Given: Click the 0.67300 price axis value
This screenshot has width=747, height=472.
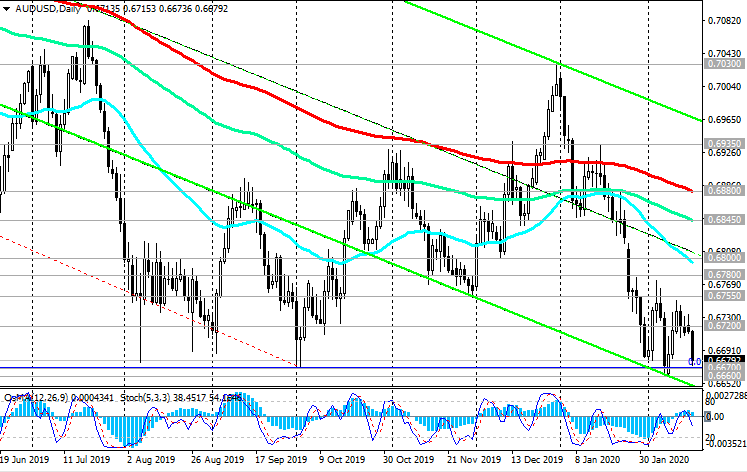Looking at the screenshot, I should [x=725, y=317].
